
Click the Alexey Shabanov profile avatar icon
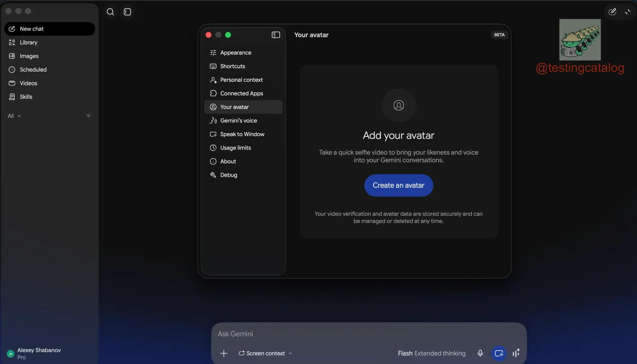(x=11, y=353)
